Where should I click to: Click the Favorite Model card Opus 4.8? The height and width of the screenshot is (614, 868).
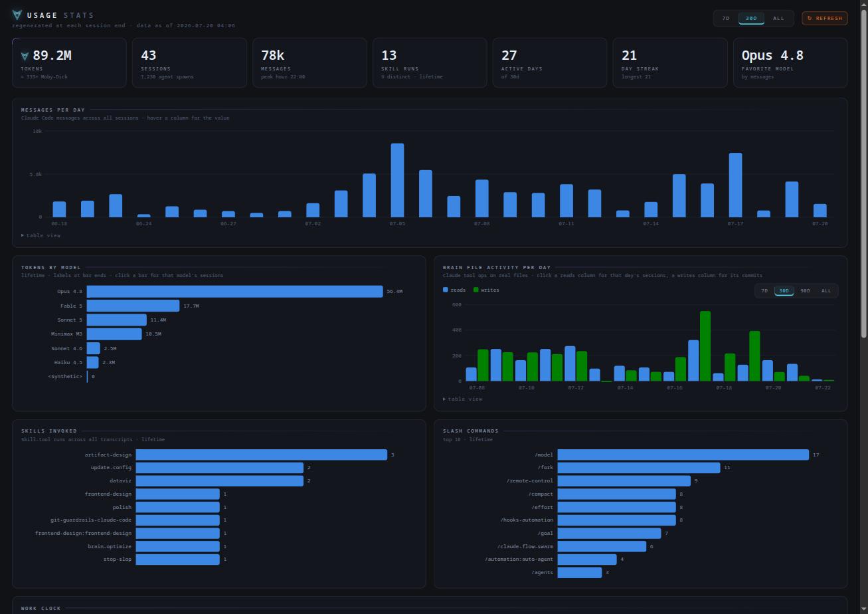click(x=790, y=62)
